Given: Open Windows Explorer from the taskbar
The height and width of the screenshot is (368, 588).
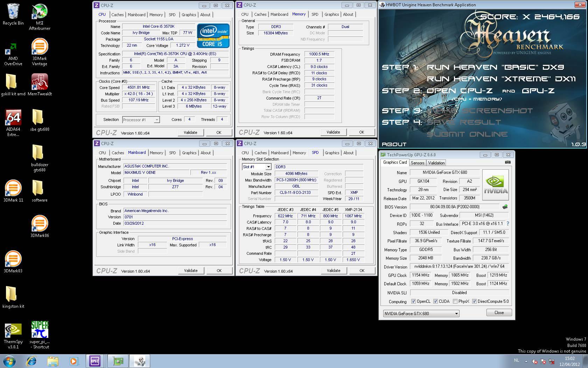Looking at the screenshot, I should point(53,361).
